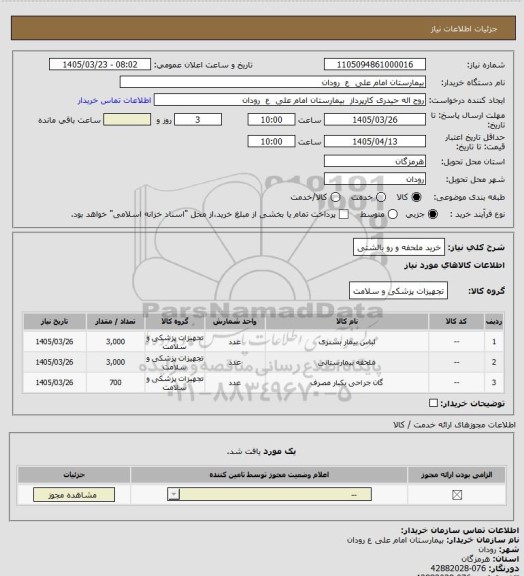Select the کالا radio button

(x=416, y=197)
